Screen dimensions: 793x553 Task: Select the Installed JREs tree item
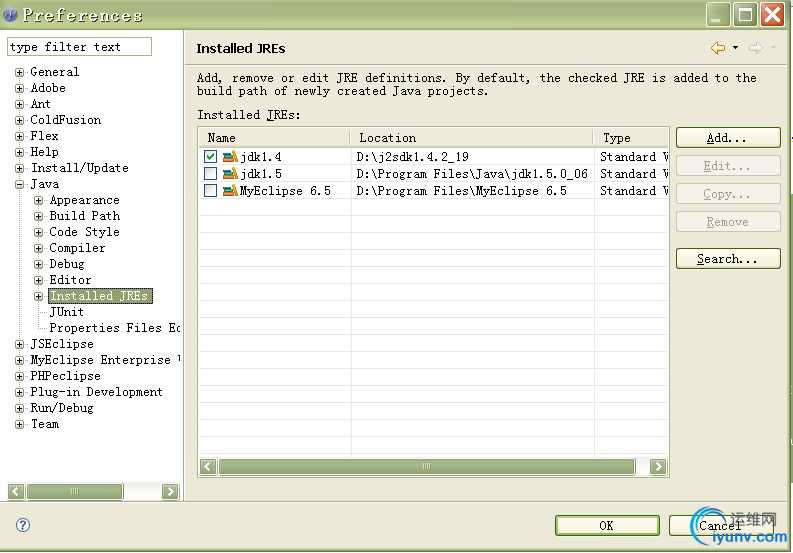(x=100, y=296)
